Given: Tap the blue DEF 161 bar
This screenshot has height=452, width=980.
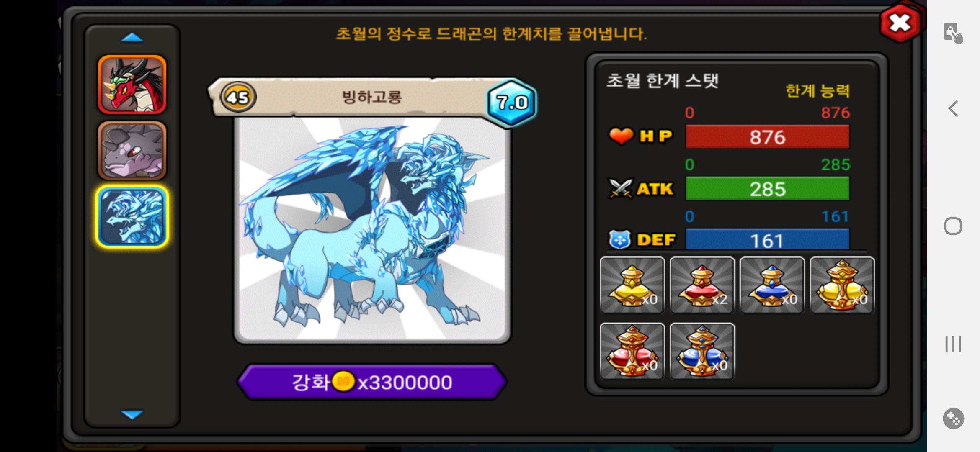Looking at the screenshot, I should click(x=767, y=239).
